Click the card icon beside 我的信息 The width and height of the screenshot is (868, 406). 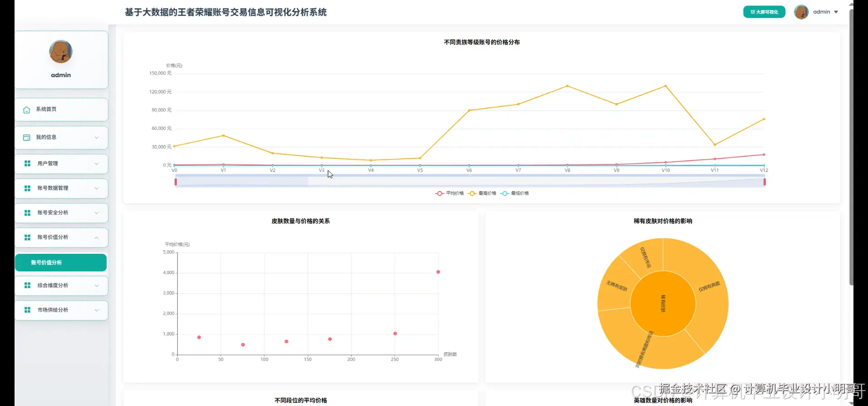(26, 138)
